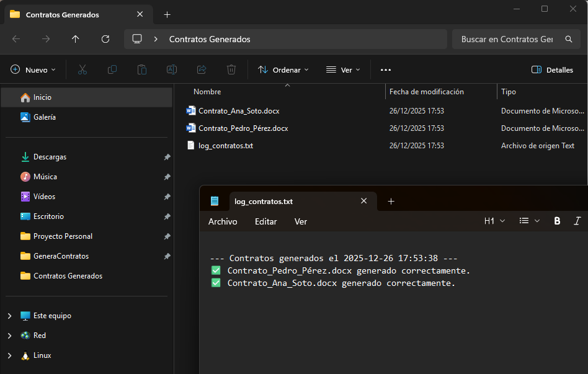Viewport: 588px width, 374px height.
Task: Open the H1 heading dropdown in Notepad
Action: (x=494, y=220)
